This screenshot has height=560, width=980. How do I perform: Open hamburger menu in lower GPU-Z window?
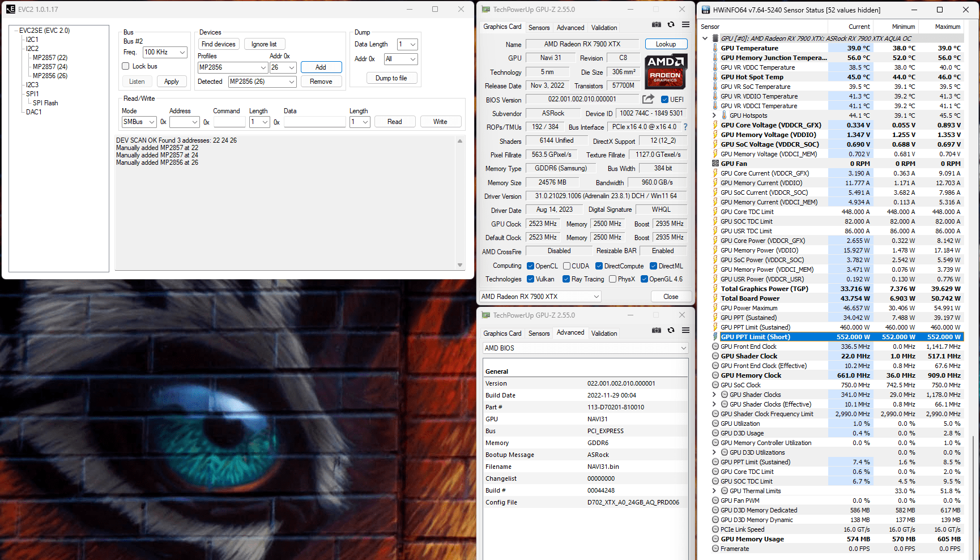pos(685,330)
